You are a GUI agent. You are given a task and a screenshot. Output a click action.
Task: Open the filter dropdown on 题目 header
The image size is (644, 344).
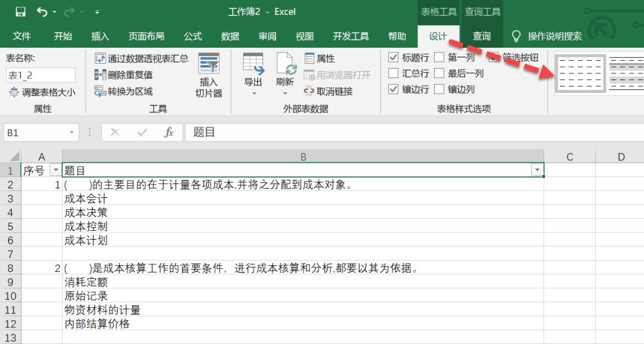pyautogui.click(x=536, y=169)
